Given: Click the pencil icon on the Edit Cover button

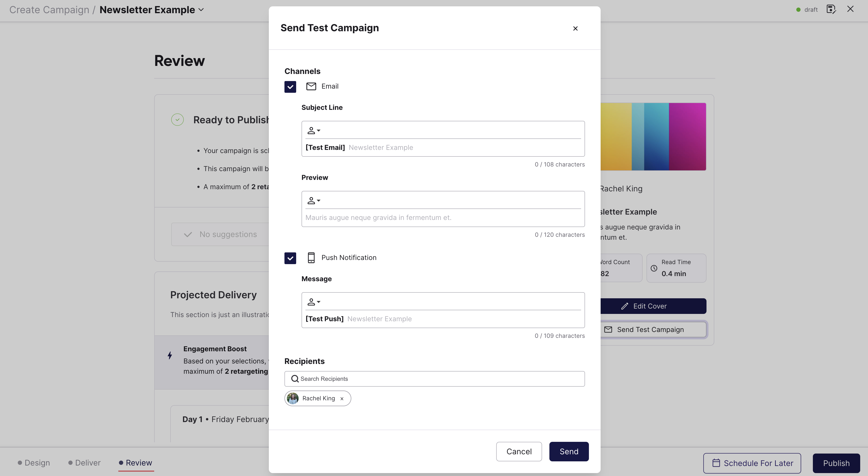Looking at the screenshot, I should [625, 306].
